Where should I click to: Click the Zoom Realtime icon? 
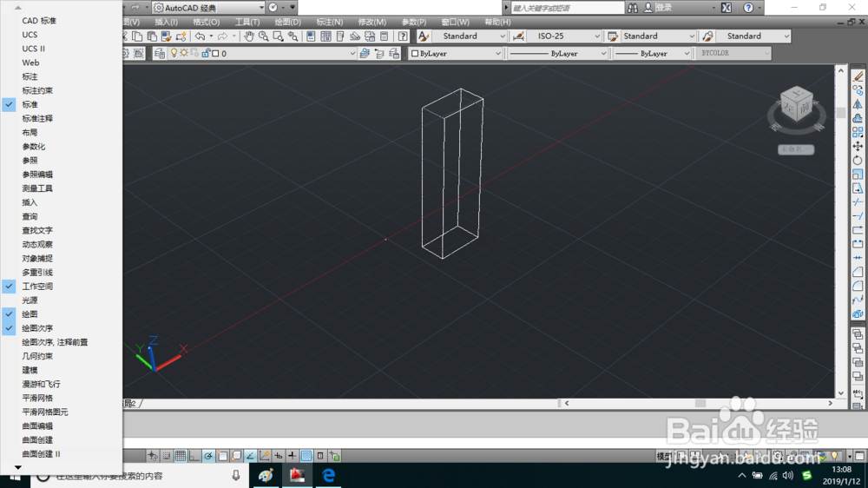point(264,36)
